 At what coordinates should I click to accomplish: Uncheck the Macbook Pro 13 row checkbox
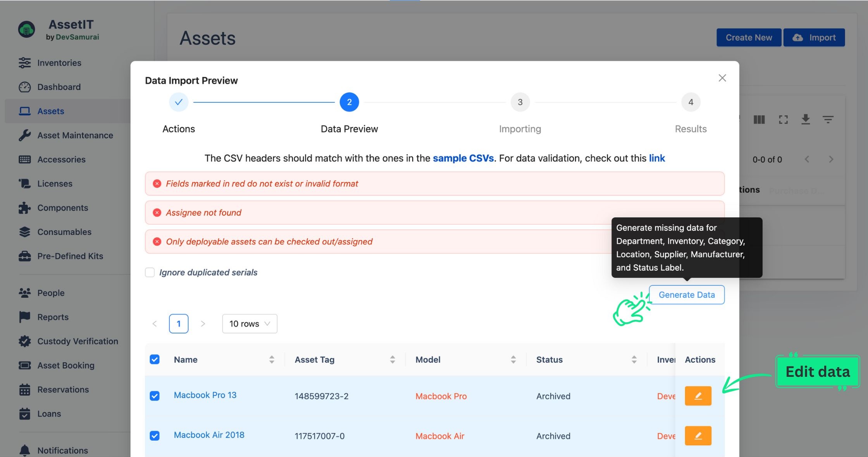point(155,395)
